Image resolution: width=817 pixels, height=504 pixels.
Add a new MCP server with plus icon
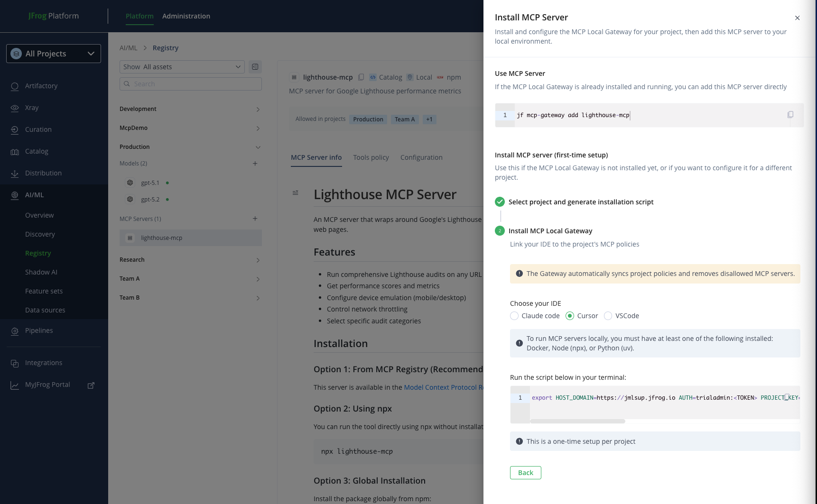255,219
